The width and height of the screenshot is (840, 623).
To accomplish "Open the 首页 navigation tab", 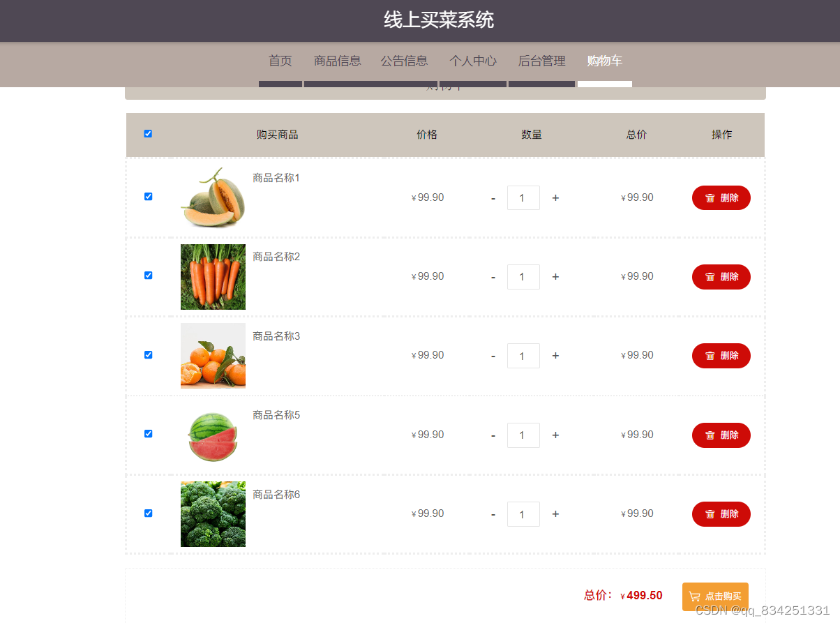I will [280, 61].
